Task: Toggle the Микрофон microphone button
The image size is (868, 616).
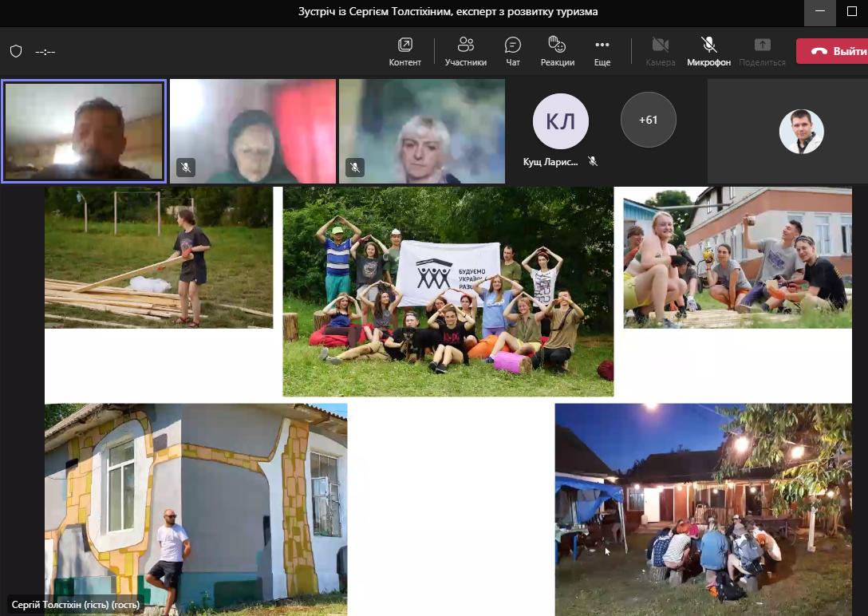Action: pyautogui.click(x=708, y=51)
